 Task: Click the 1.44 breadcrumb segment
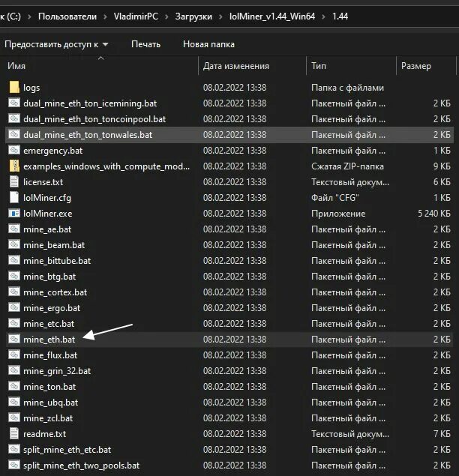click(340, 16)
